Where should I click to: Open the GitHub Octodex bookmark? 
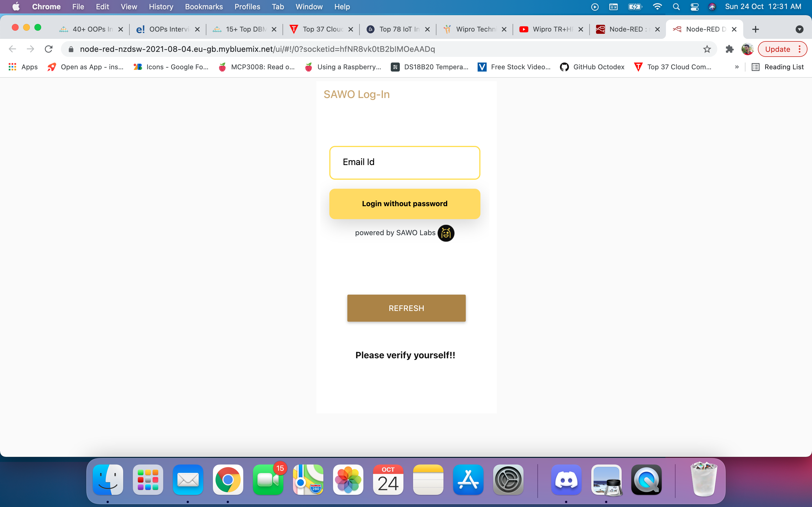(x=592, y=67)
